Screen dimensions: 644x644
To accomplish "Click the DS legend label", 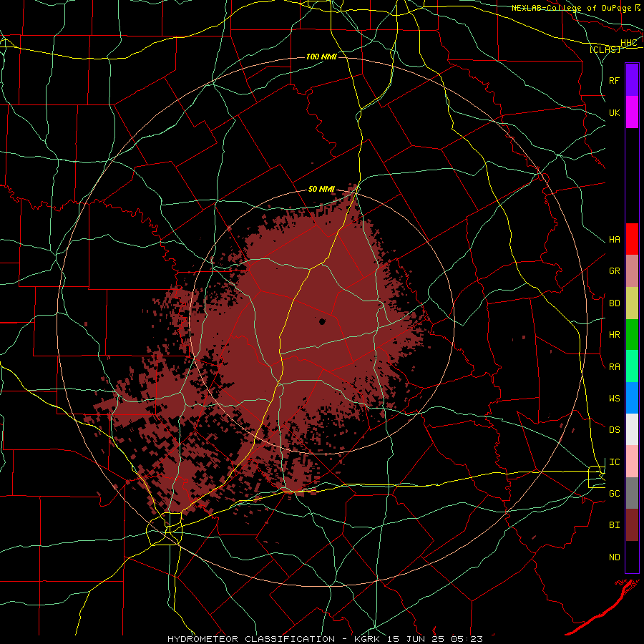I will pyautogui.click(x=614, y=430).
